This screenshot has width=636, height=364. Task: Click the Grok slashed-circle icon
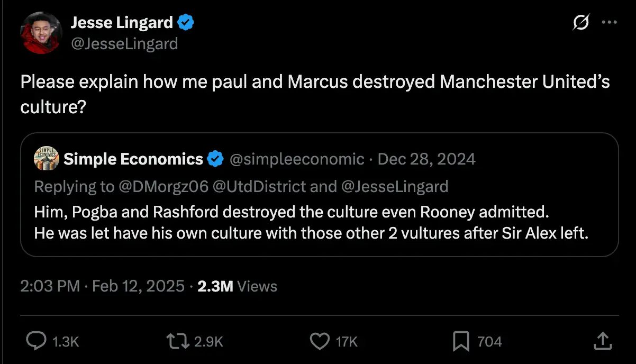click(x=581, y=23)
